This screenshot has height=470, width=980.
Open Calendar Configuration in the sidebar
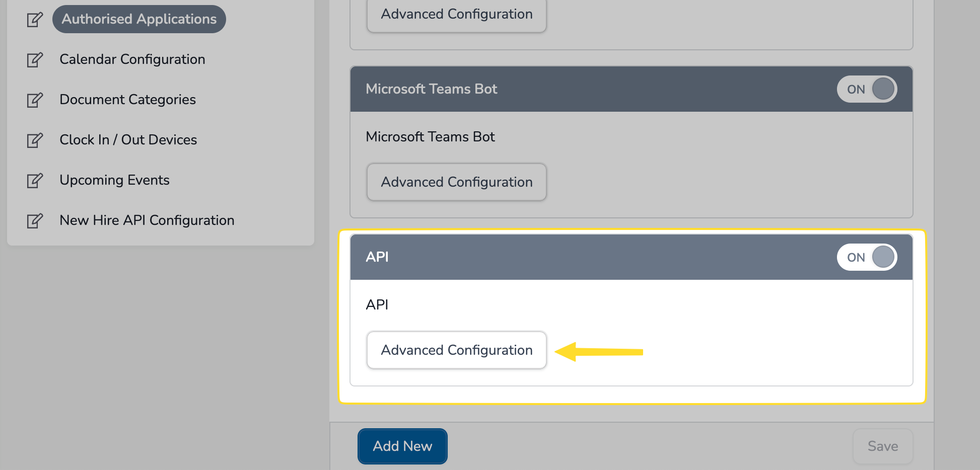pos(132,59)
